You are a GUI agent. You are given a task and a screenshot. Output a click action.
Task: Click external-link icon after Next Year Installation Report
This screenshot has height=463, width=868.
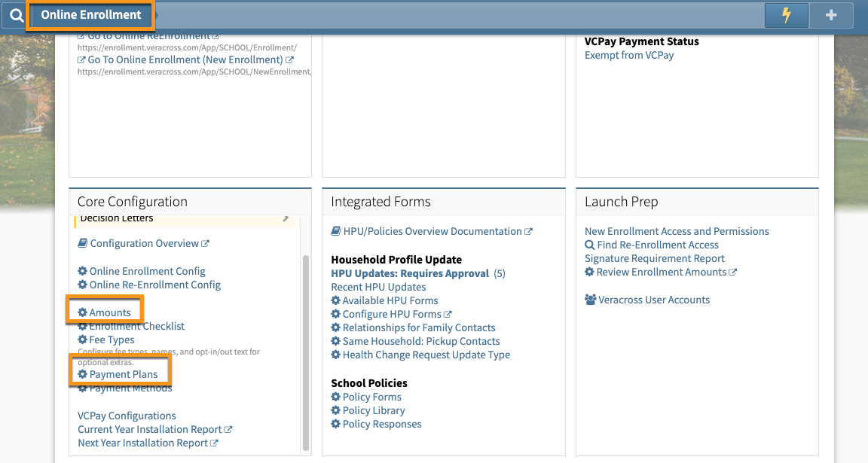click(214, 443)
